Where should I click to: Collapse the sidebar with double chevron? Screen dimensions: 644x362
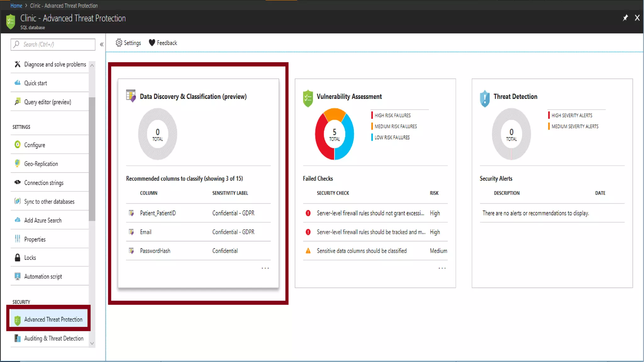tap(102, 45)
